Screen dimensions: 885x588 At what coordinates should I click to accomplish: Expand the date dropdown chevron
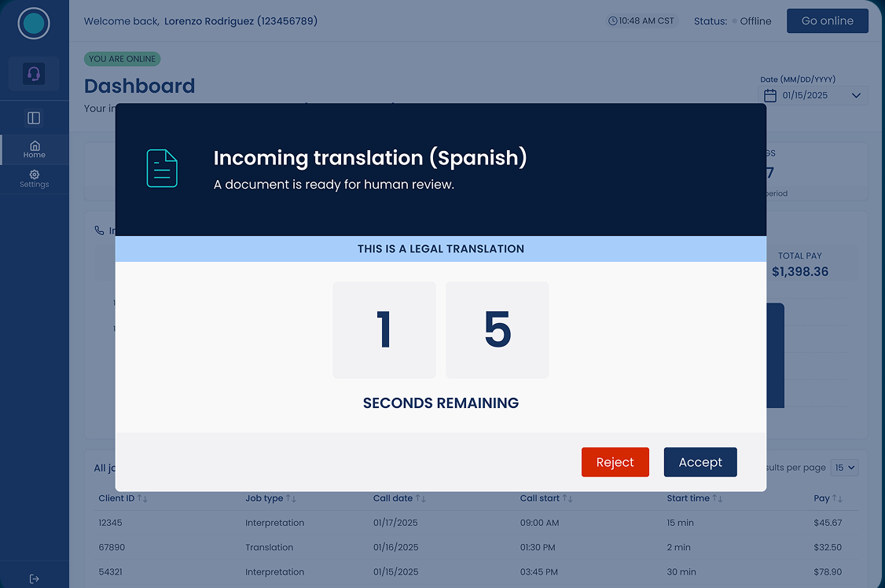856,95
